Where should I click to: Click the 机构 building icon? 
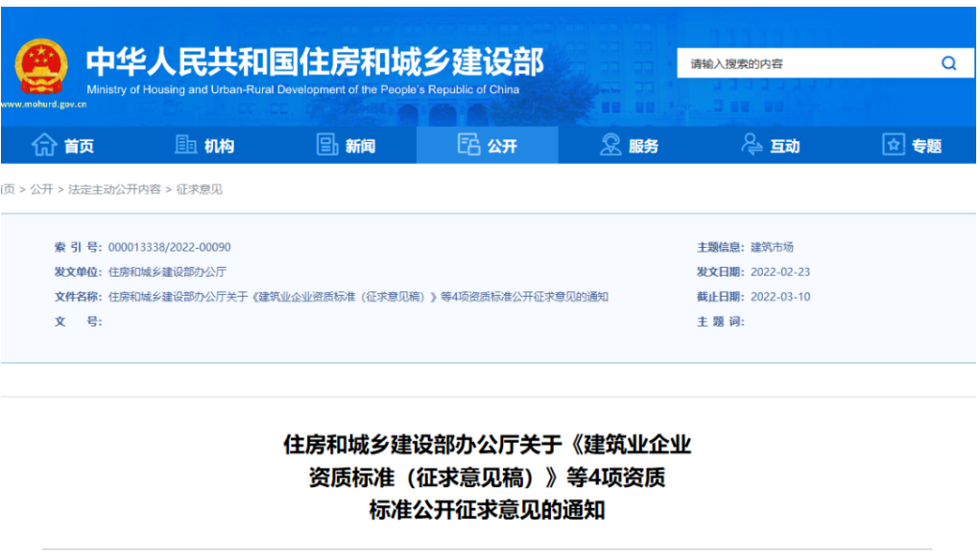[x=184, y=144]
